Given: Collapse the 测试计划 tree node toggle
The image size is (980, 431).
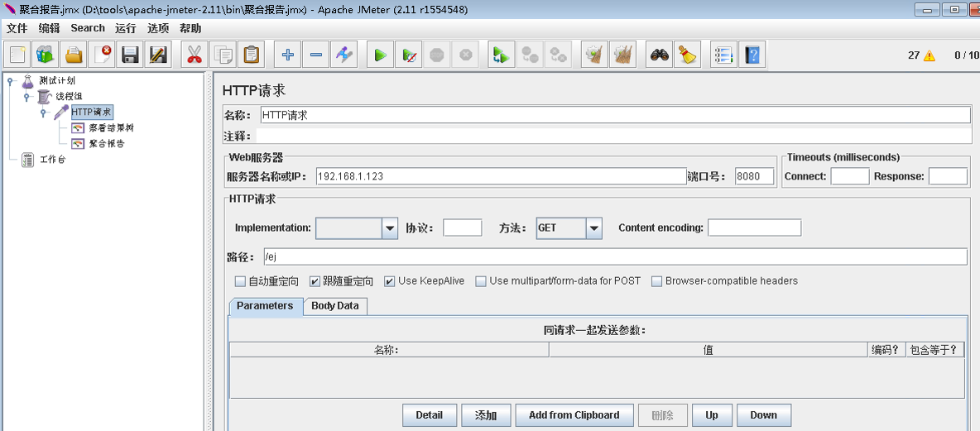Looking at the screenshot, I should coord(11,80).
